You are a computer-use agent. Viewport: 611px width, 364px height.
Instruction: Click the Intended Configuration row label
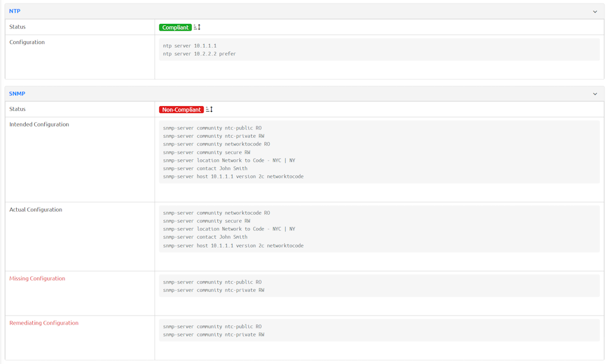(39, 125)
